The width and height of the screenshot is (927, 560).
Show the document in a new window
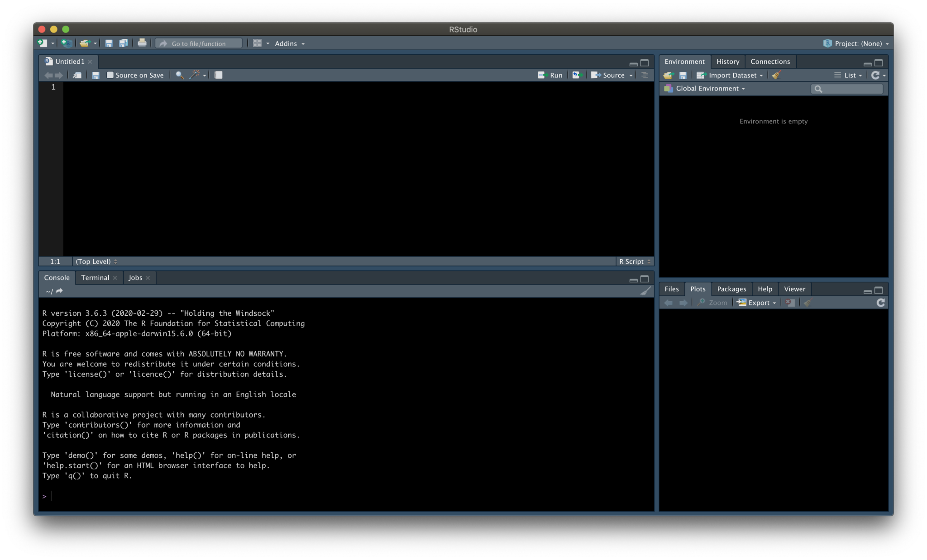(77, 75)
